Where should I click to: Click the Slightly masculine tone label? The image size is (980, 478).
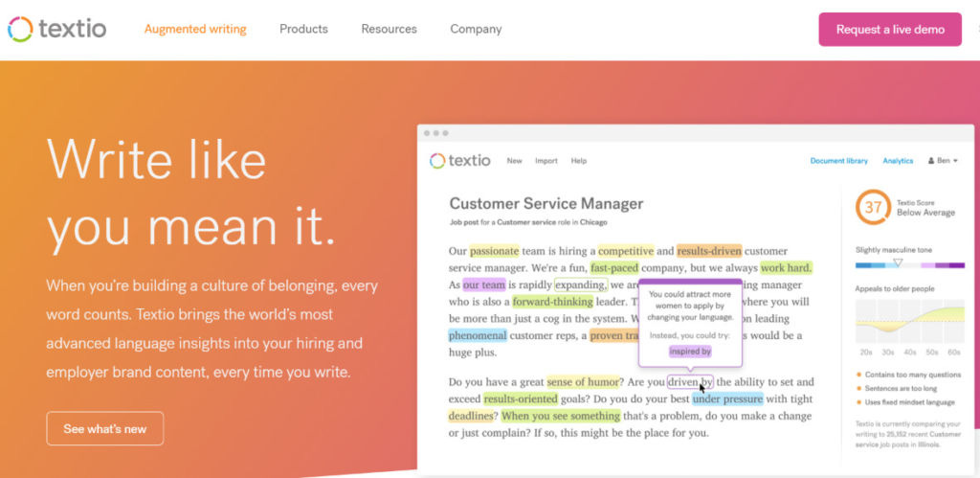tap(894, 250)
